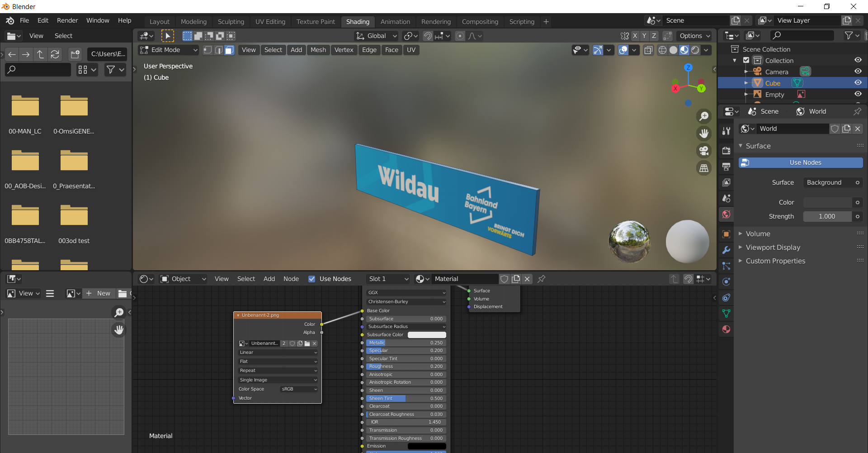Pin the material node editor
Viewport: 868px width, 453px height.
[x=541, y=279]
